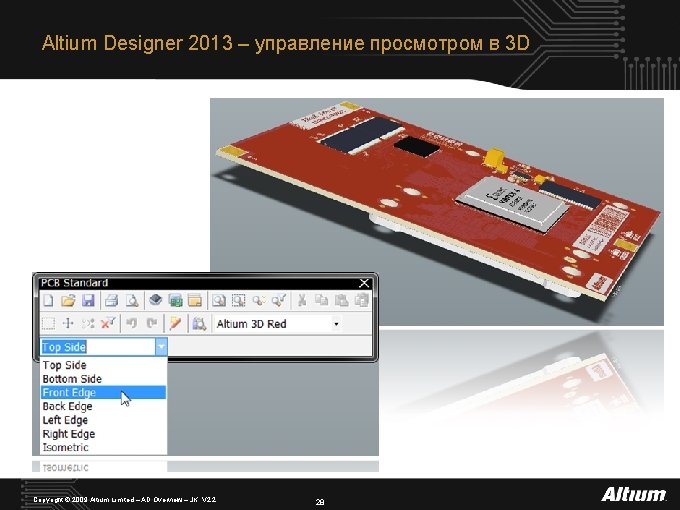Open a file with the folder icon
Image resolution: width=680 pixels, height=510 pixels.
point(68,300)
